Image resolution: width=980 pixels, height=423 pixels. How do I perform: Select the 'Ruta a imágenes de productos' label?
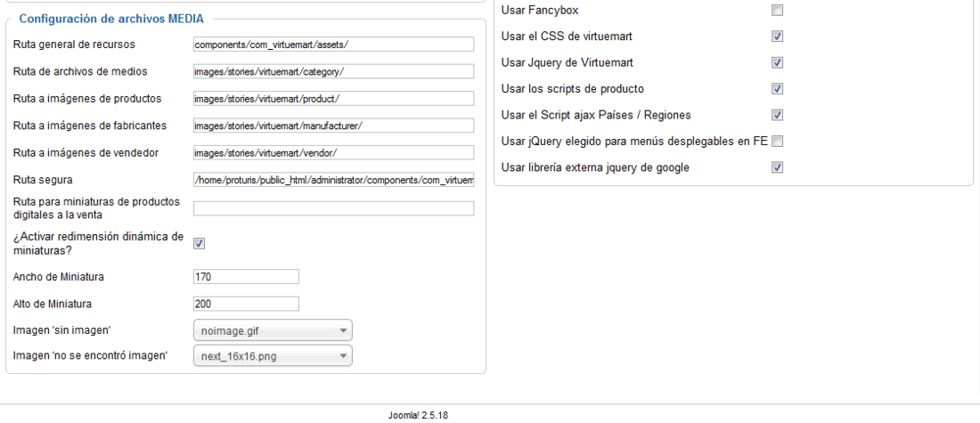pos(87,99)
